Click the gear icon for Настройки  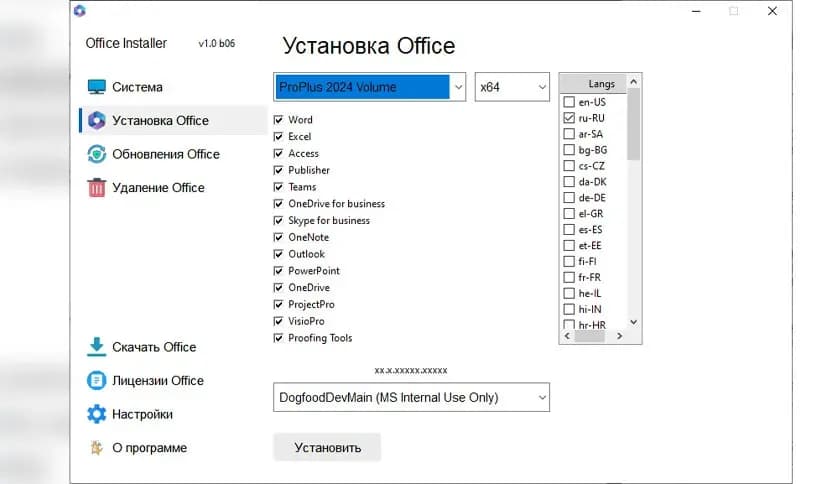click(x=96, y=414)
